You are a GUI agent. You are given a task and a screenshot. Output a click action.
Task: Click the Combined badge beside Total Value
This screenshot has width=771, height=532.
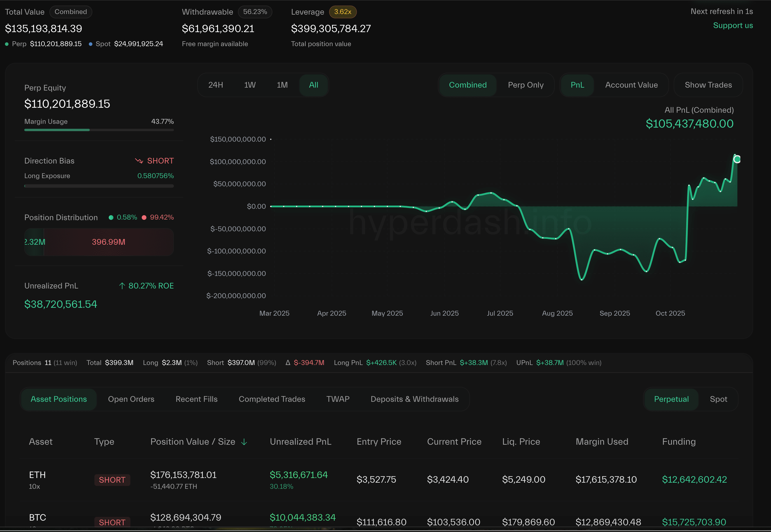[x=71, y=12]
